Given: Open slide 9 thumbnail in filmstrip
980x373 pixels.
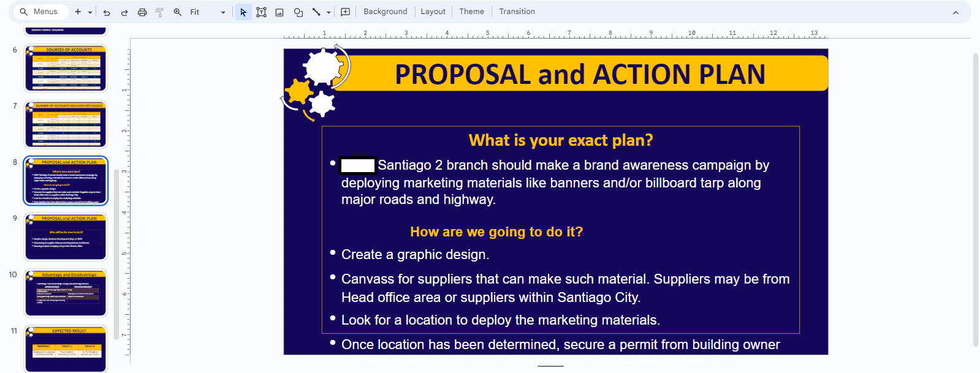Looking at the screenshot, I should point(66,237).
